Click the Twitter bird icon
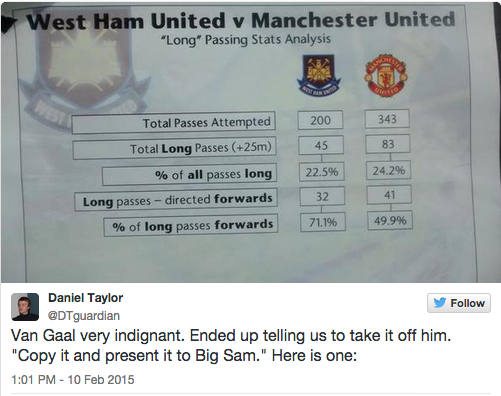Image resolution: width=501 pixels, height=396 pixels. (x=440, y=303)
